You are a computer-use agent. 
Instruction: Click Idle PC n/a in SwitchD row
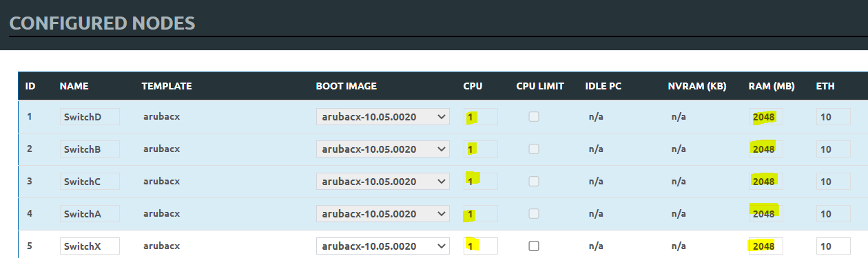[596, 117]
